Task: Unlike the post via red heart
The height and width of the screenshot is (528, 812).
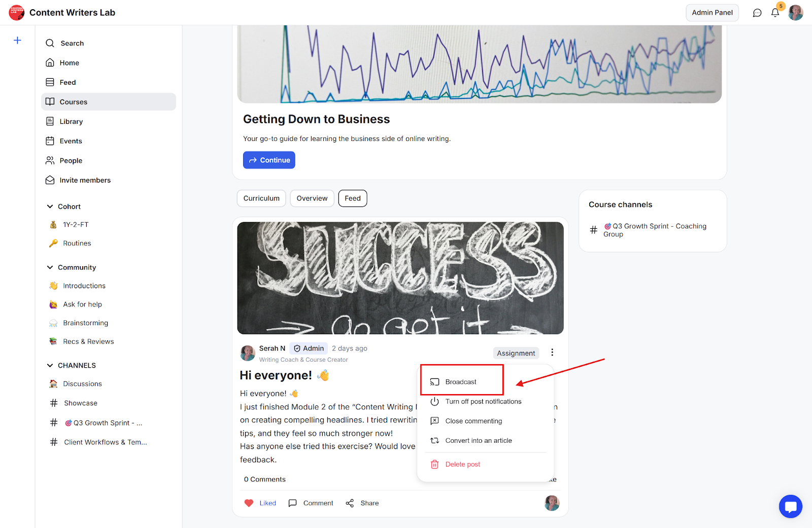Action: (249, 503)
